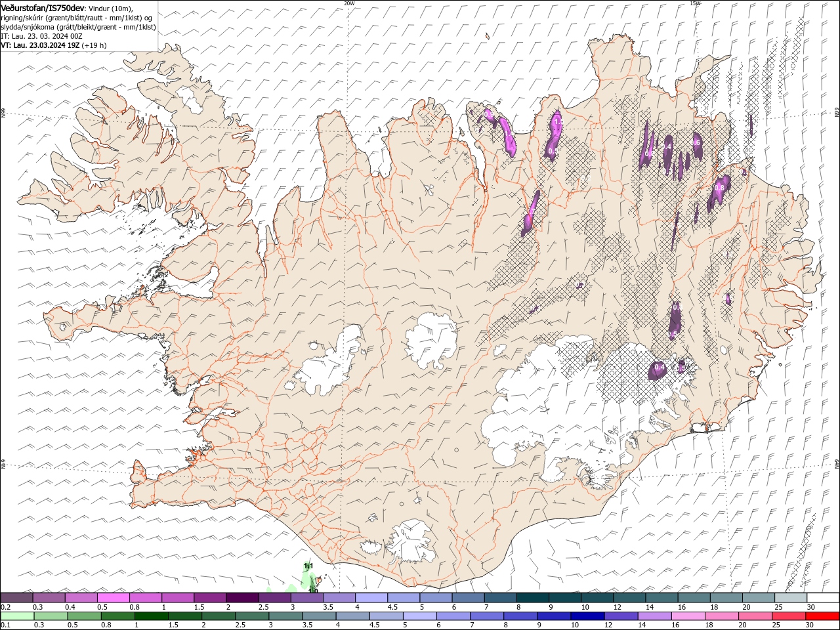Select the crimson rain swatch between 25 and 30

[x=789, y=616]
